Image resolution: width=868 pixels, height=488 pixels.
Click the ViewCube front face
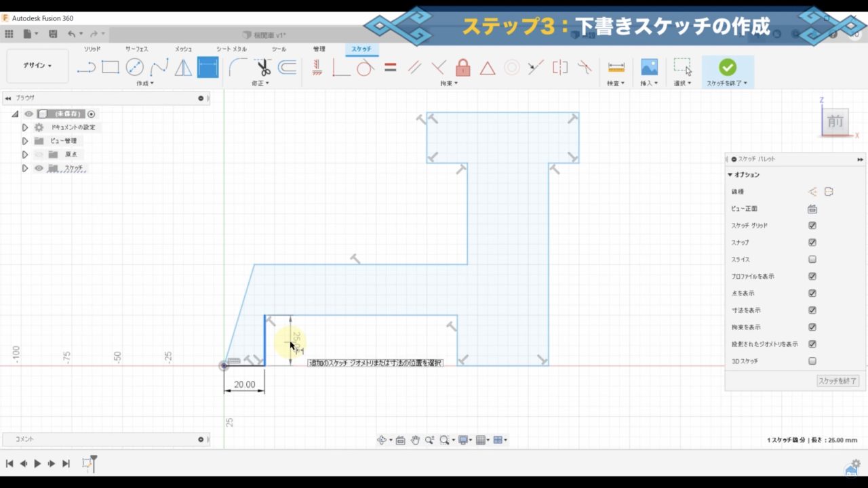[x=835, y=122]
